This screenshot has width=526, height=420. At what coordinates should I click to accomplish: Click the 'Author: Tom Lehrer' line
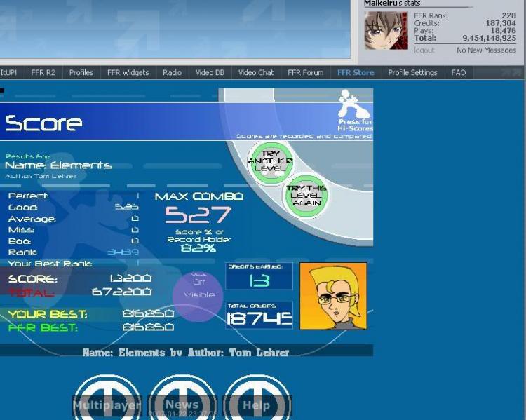[x=41, y=176]
